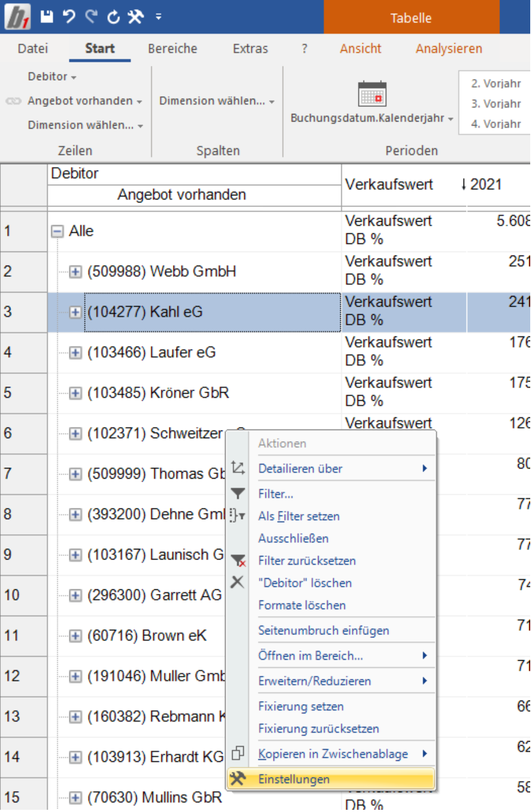532x812 pixels.
Task: Select 4. Vorjahr period
Action: tap(496, 124)
